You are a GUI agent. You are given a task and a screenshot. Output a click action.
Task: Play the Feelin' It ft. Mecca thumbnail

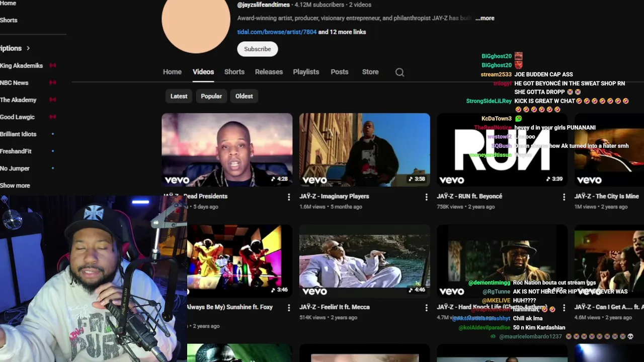365,260
